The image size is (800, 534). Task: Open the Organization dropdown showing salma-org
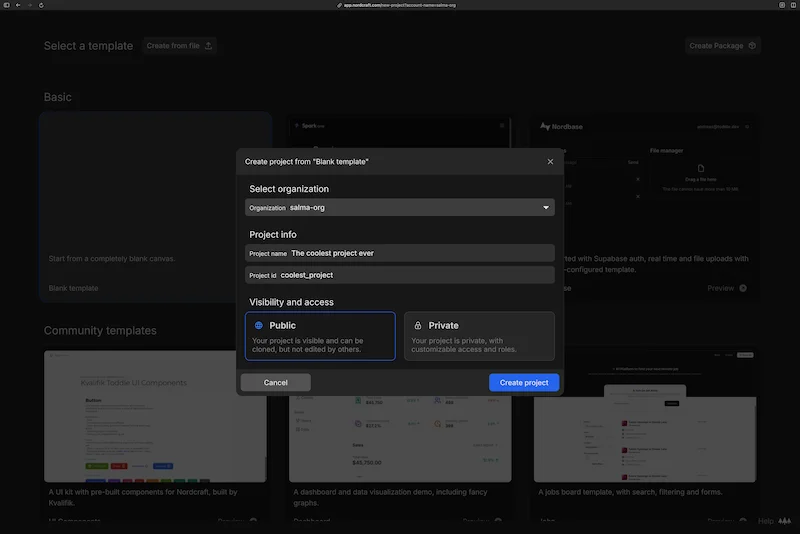click(399, 208)
